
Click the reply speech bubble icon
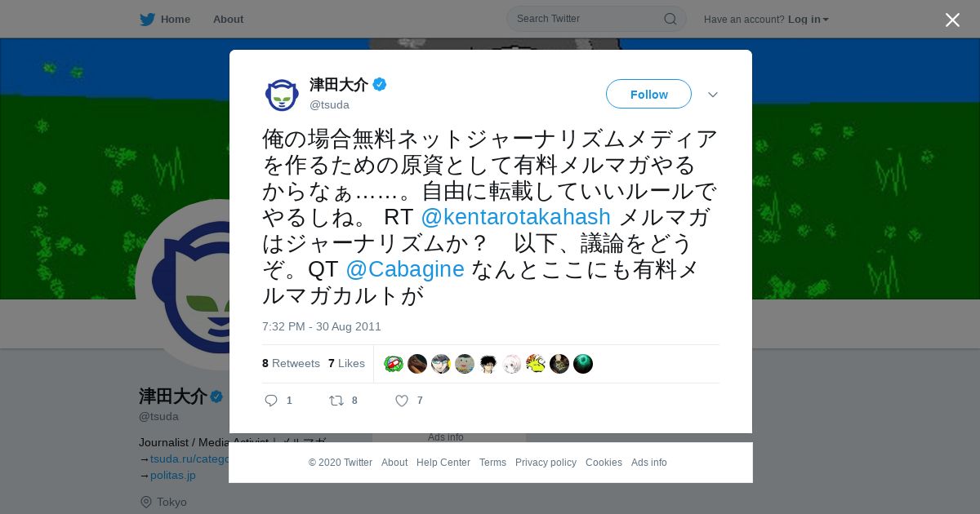271,401
